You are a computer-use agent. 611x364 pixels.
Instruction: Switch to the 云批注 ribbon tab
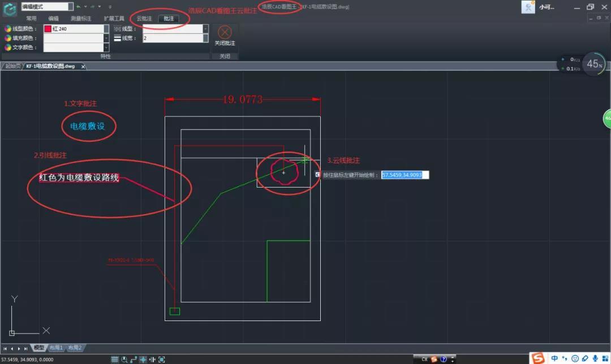pyautogui.click(x=144, y=19)
